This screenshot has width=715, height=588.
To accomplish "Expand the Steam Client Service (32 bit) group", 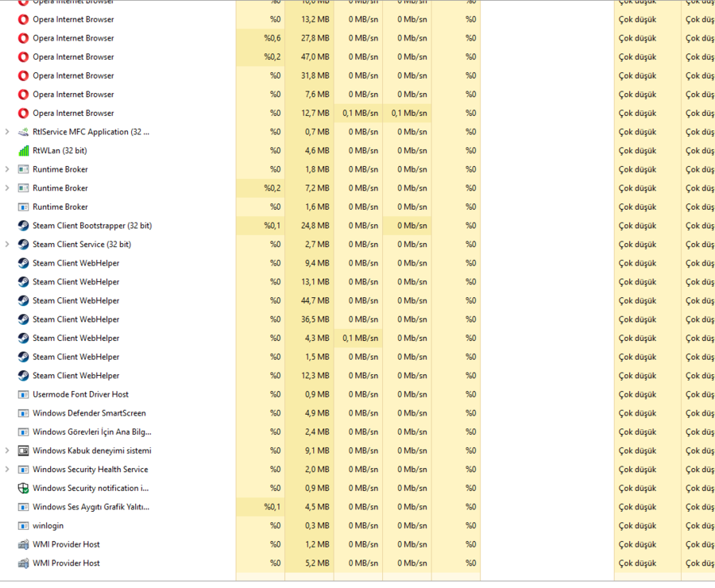I will tap(7, 245).
